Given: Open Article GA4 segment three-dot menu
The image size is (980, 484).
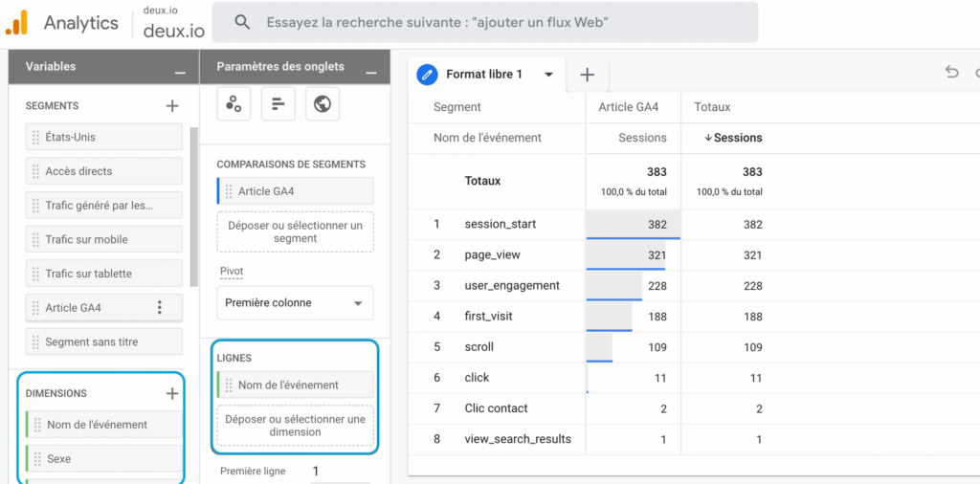Looking at the screenshot, I should (x=160, y=307).
